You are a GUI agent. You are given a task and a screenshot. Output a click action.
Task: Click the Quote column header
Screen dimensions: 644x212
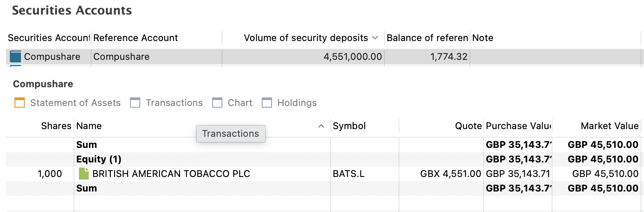(x=468, y=126)
